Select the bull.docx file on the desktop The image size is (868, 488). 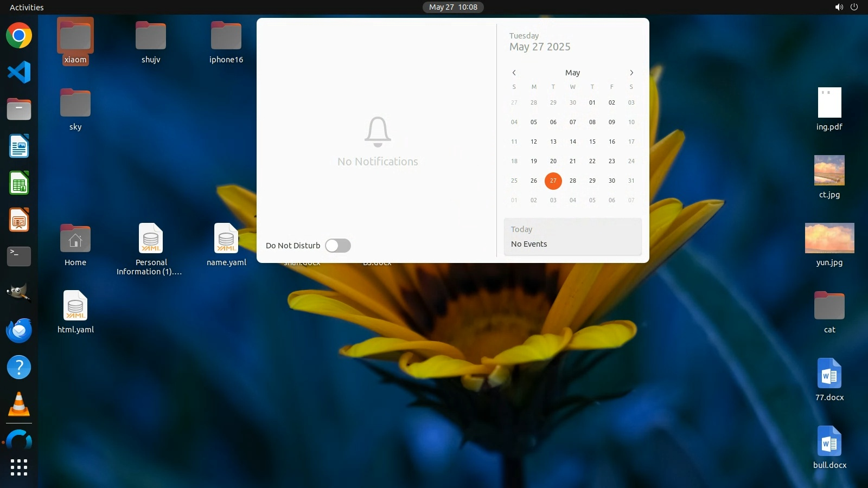pyautogui.click(x=829, y=441)
